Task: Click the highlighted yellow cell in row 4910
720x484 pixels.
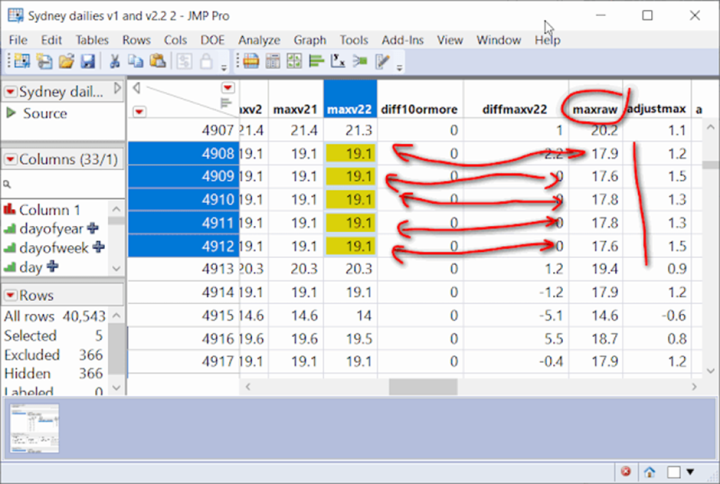Action: pyautogui.click(x=350, y=199)
